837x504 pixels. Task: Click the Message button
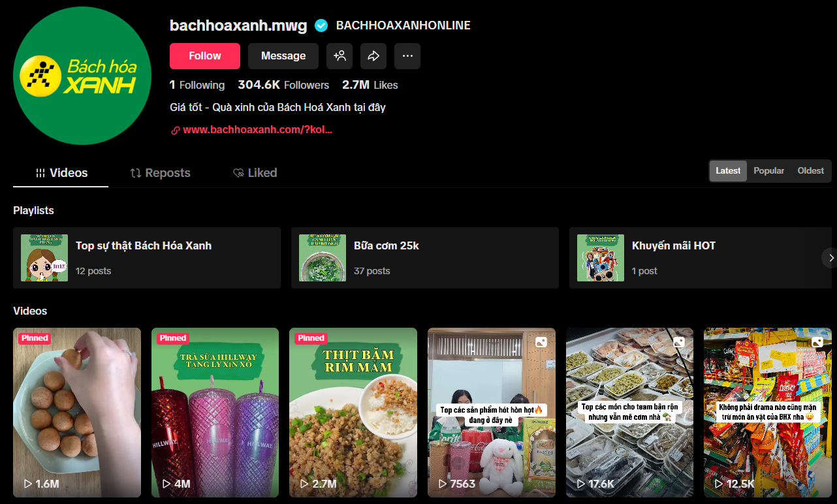pyautogui.click(x=283, y=56)
